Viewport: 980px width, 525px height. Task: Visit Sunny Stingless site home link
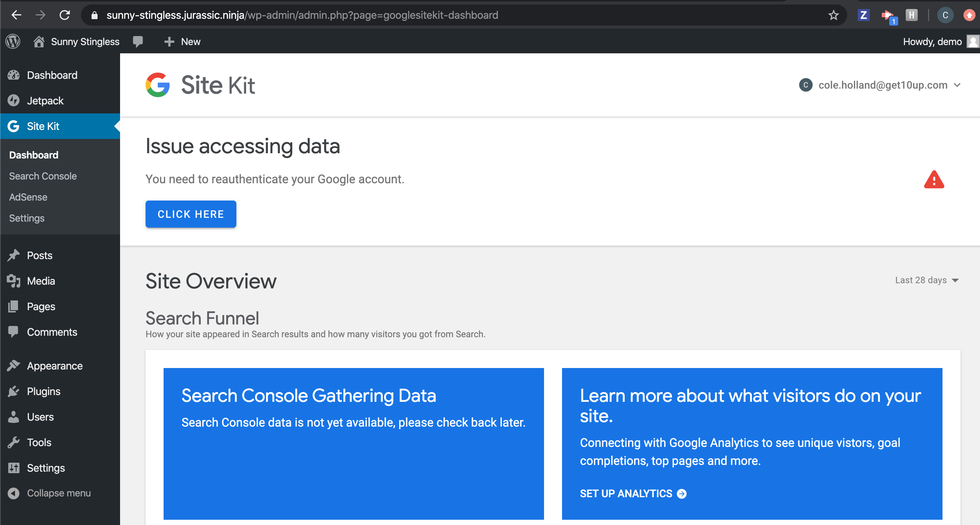click(x=77, y=42)
